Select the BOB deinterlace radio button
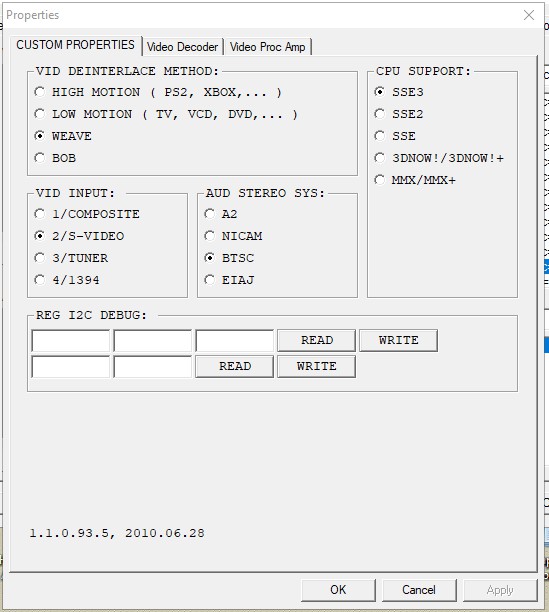 pos(39,158)
